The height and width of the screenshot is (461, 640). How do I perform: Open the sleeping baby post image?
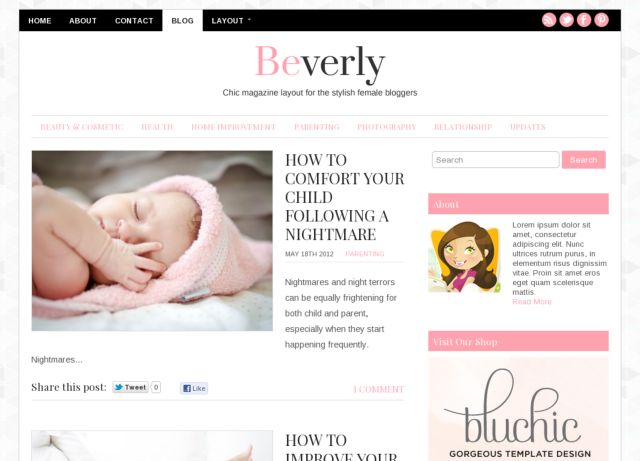152,241
